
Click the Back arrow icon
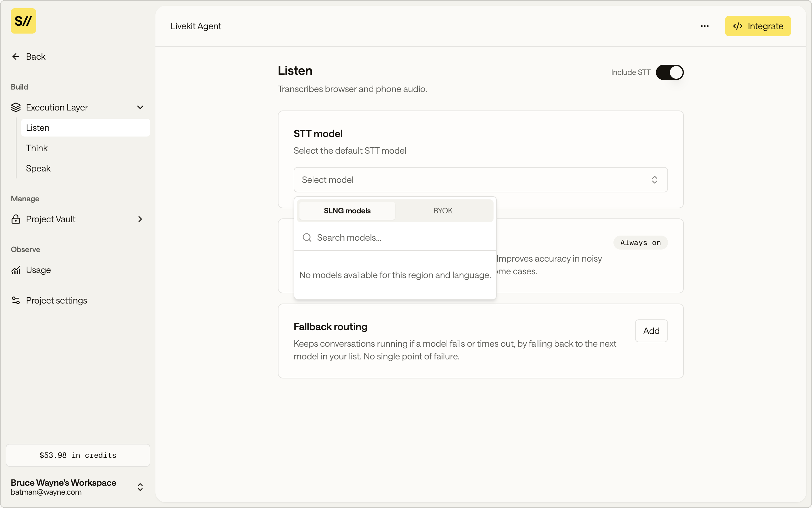coord(16,57)
